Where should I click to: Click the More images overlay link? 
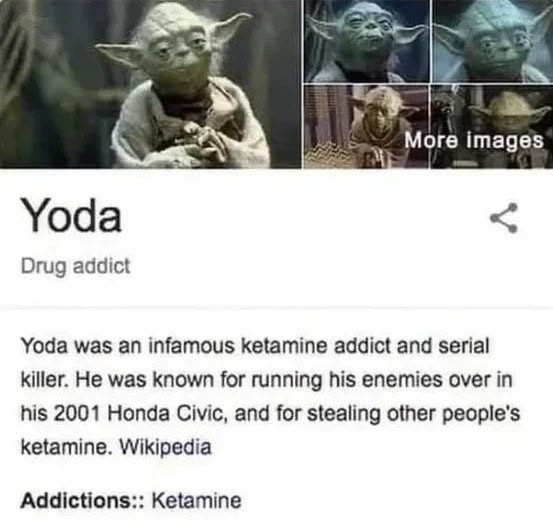pyautogui.click(x=474, y=140)
